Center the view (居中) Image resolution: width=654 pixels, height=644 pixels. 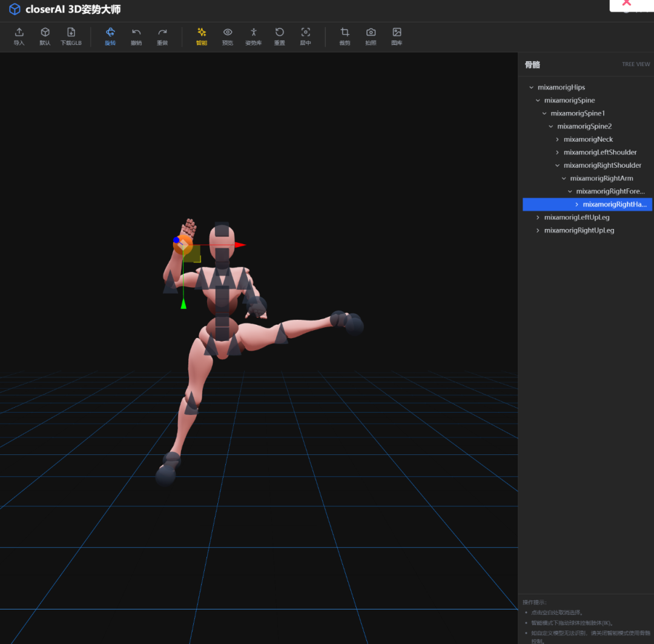coord(305,36)
